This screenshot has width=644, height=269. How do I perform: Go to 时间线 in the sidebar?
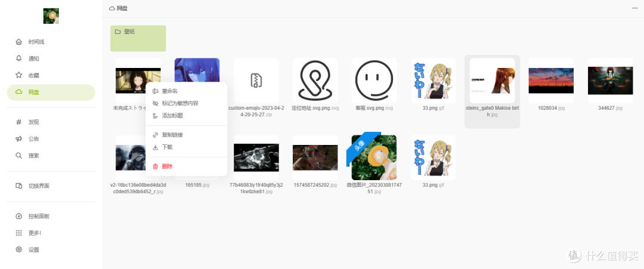tap(51, 42)
